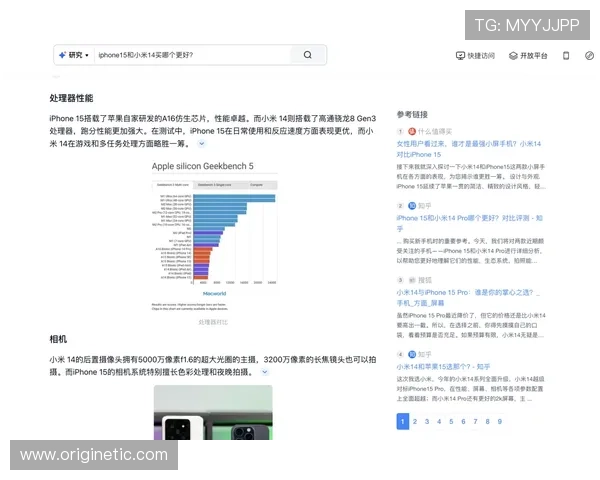Open the Apple silicon Geekbench 5 chart image

pos(214,235)
